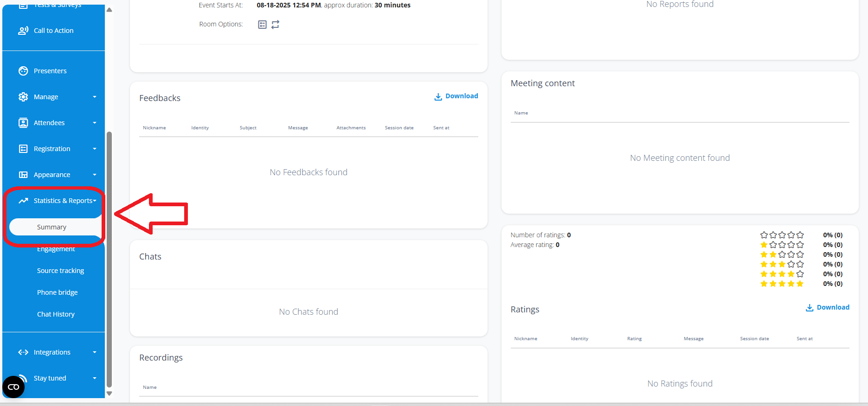Click the Attendees badge icon
Image resolution: width=868 pixels, height=406 pixels.
coord(23,123)
